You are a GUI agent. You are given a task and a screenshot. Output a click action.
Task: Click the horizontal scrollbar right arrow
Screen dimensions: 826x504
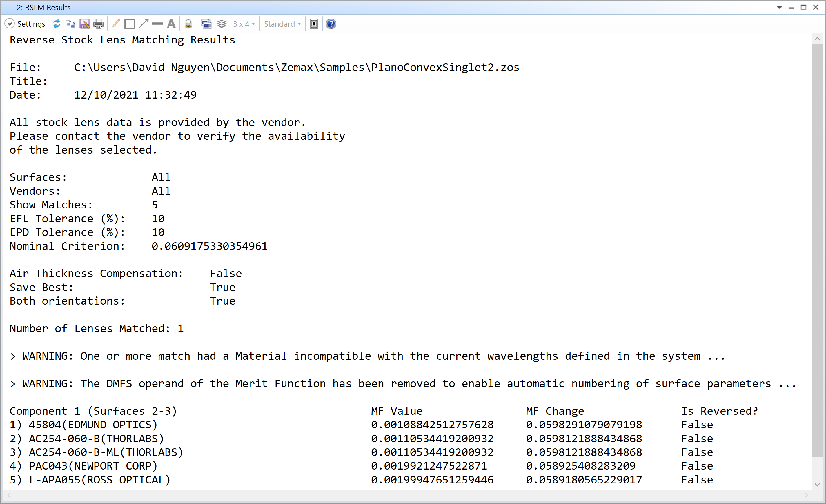[x=807, y=495]
